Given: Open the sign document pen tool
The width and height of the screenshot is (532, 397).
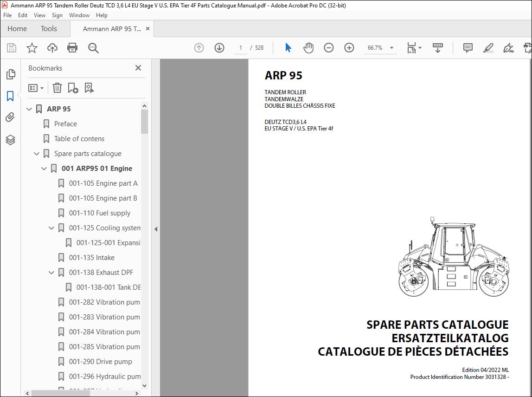Looking at the screenshot, I should click(x=509, y=48).
